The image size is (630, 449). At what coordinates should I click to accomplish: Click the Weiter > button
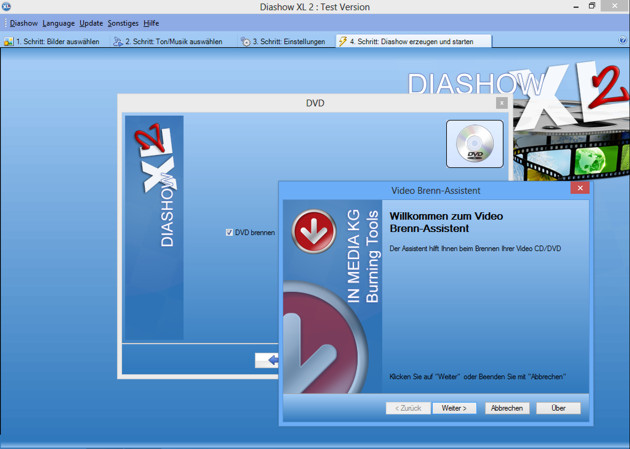point(454,408)
